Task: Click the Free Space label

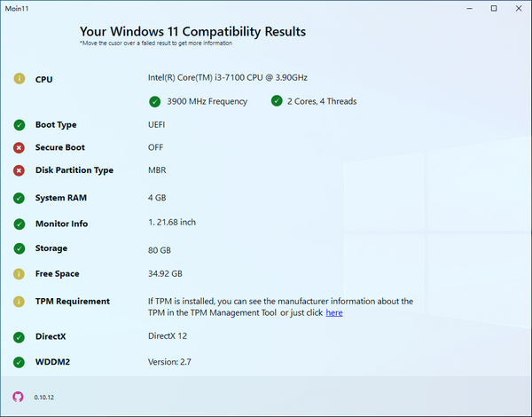Action: pyautogui.click(x=57, y=273)
